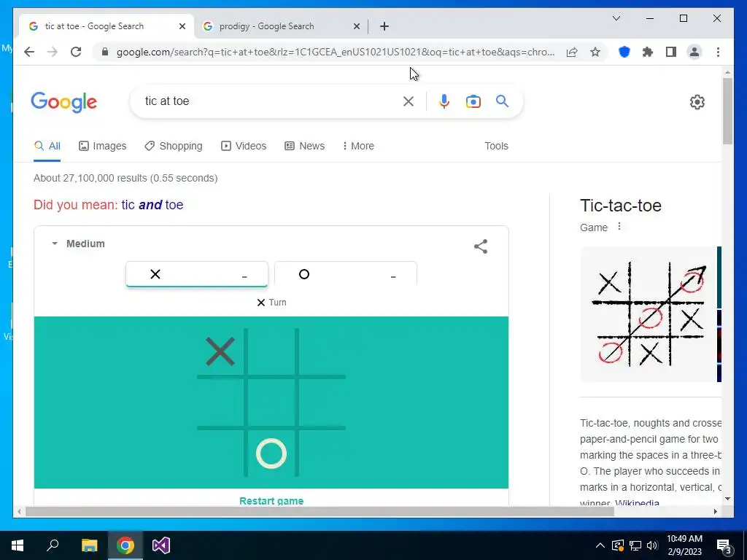Show hidden tray icons chevron

[600, 545]
